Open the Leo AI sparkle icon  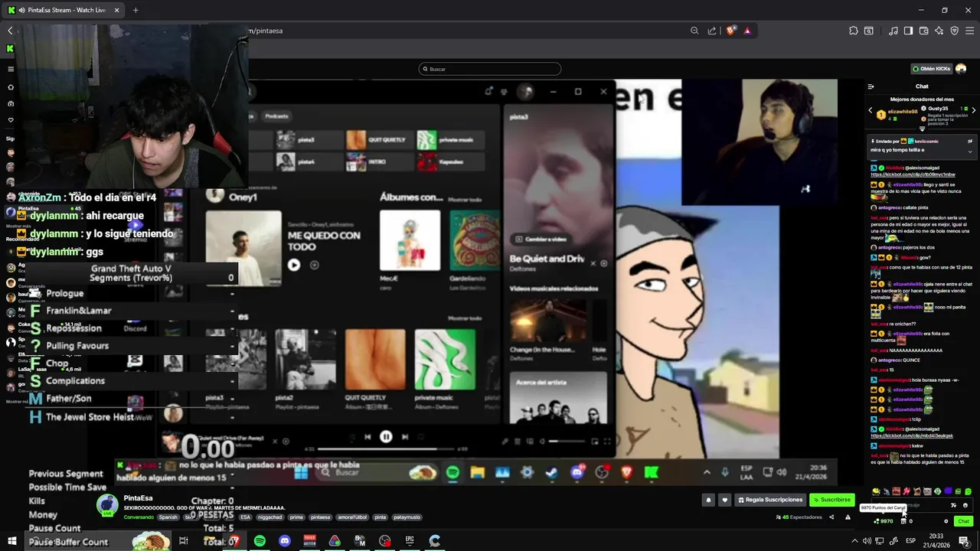939,31
